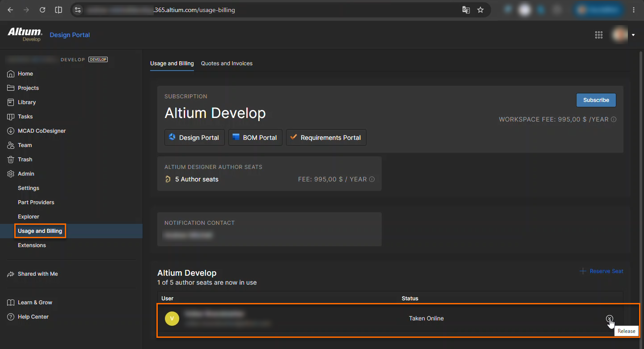This screenshot has width=644, height=349.
Task: Click the Trash bin icon
Action: (11, 160)
